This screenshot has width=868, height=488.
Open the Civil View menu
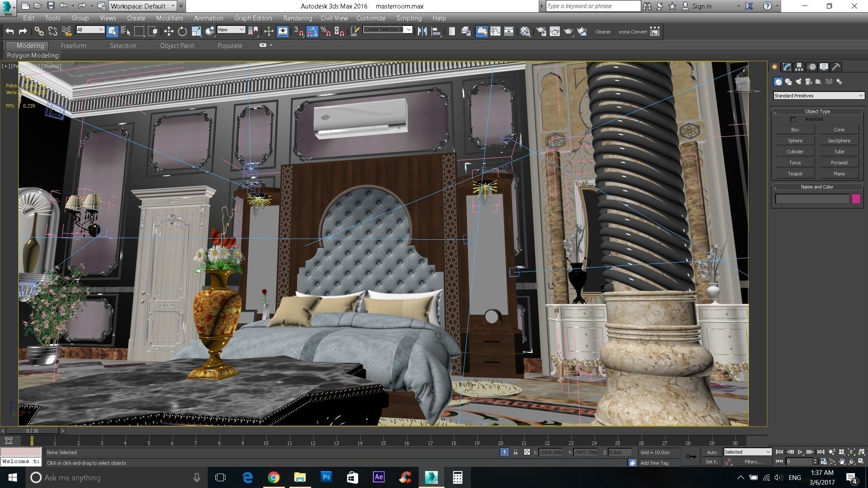[334, 18]
